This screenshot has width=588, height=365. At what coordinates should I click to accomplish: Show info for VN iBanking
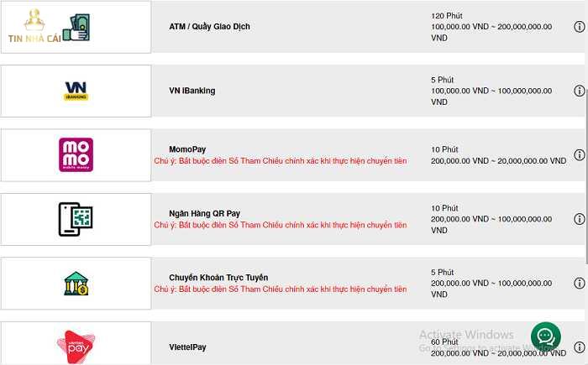coord(579,91)
